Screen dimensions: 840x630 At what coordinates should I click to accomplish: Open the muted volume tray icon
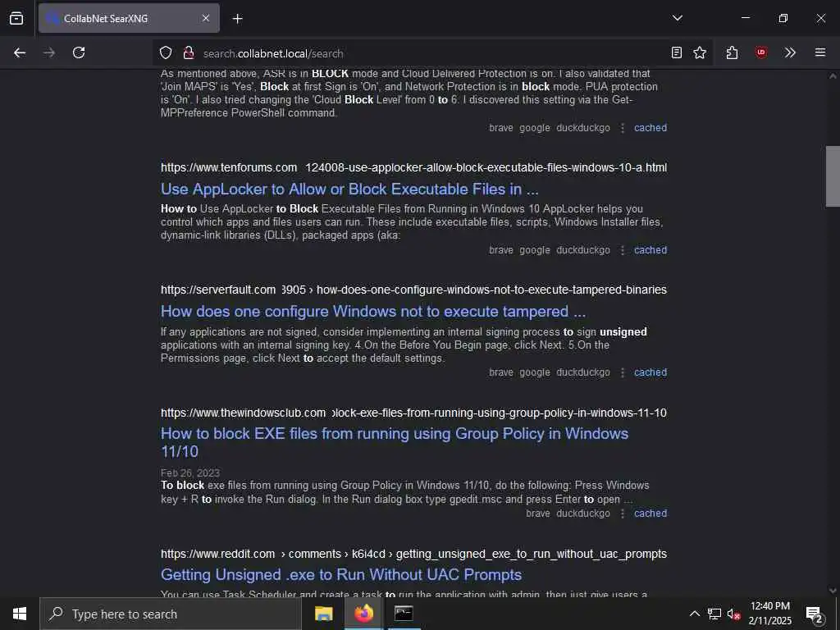(733, 614)
